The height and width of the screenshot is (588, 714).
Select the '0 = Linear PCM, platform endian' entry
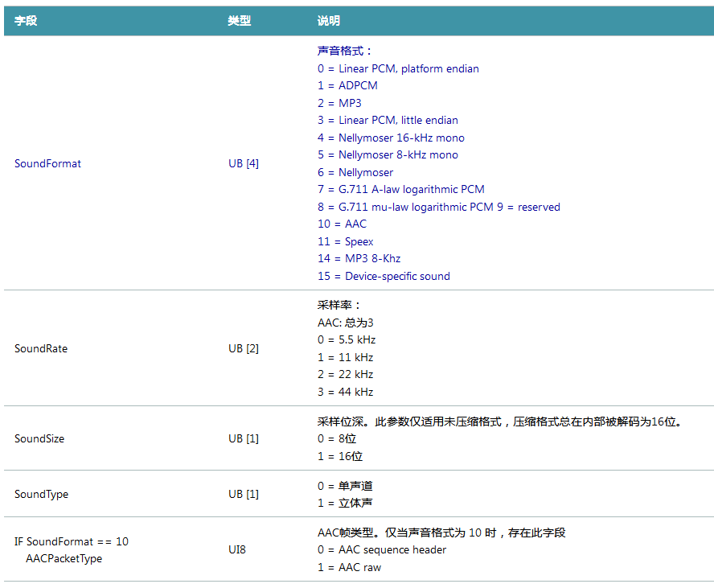click(399, 68)
